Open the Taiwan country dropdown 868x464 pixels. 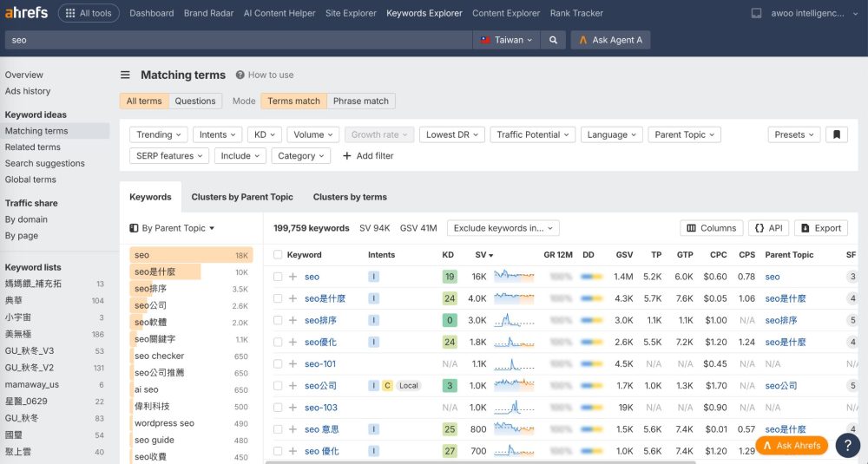pos(506,40)
